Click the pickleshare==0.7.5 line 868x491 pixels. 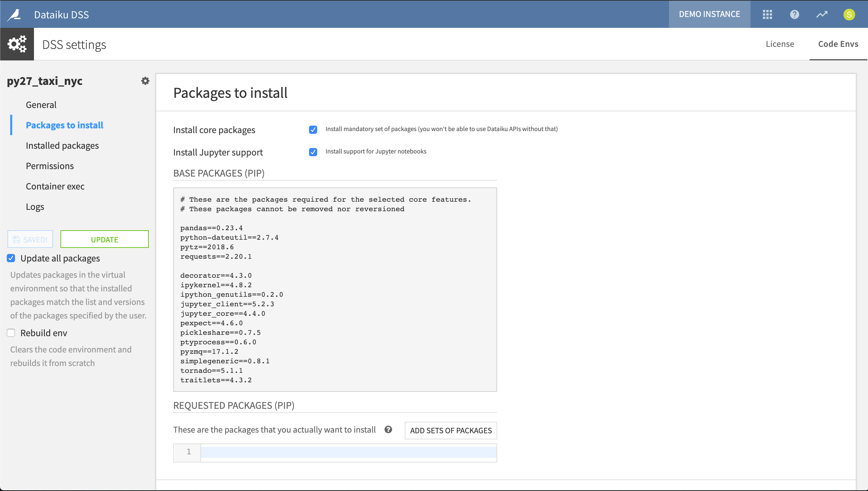pyautogui.click(x=220, y=332)
